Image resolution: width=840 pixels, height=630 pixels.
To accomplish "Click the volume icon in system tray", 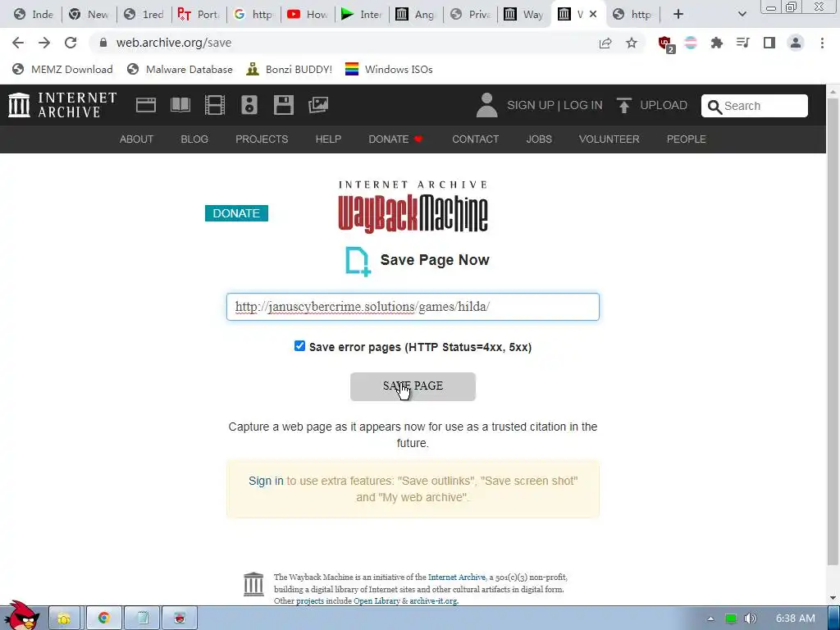I will click(x=750, y=619).
